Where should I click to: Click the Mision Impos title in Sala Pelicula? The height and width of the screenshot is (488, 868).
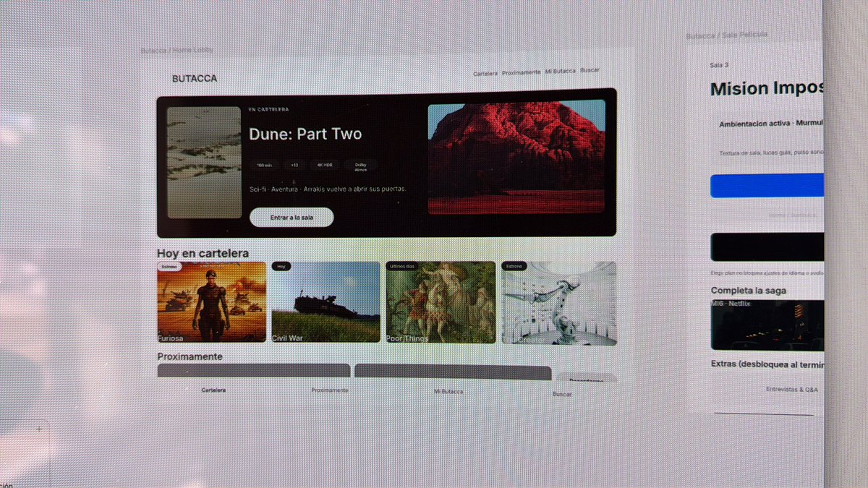pyautogui.click(x=767, y=89)
